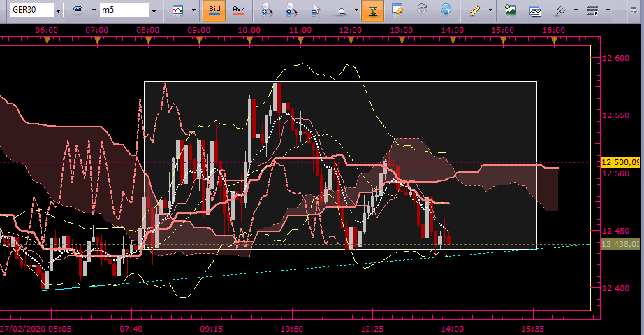Viewport: 644px width, 335px height.
Task: Click the orange marker under 12:00
Action: pyautogui.click(x=351, y=41)
